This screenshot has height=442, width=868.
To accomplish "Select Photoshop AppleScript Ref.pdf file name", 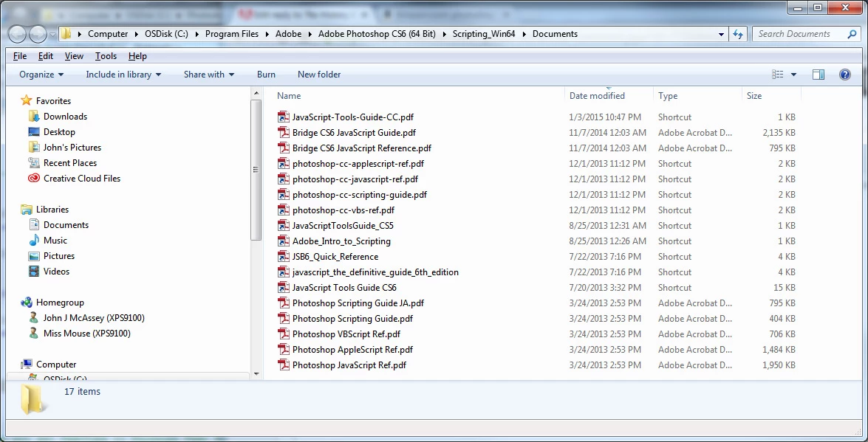I will (x=352, y=349).
